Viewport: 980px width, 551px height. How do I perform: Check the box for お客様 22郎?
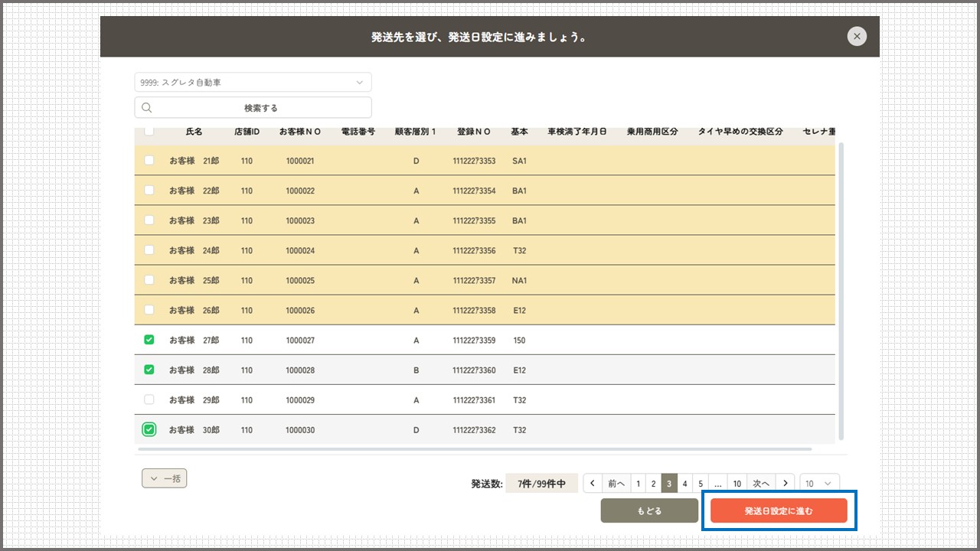149,191
